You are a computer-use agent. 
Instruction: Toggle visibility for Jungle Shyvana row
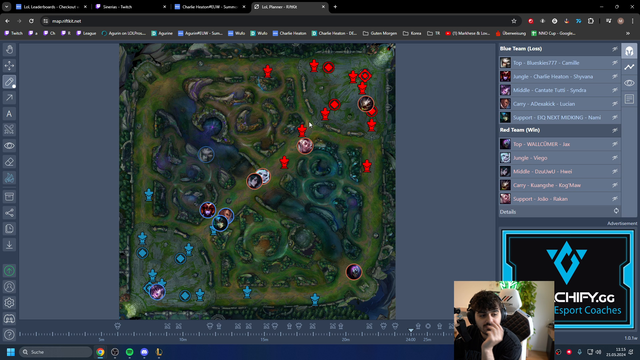614,76
